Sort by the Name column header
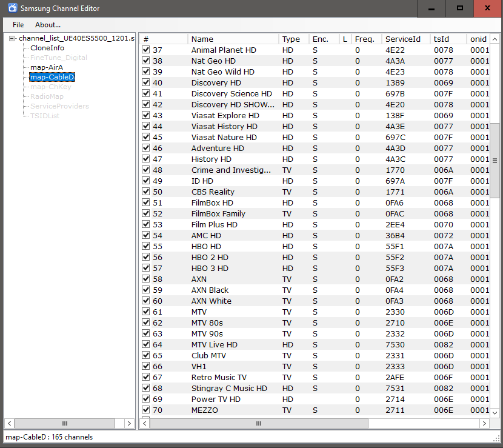 tap(202, 39)
